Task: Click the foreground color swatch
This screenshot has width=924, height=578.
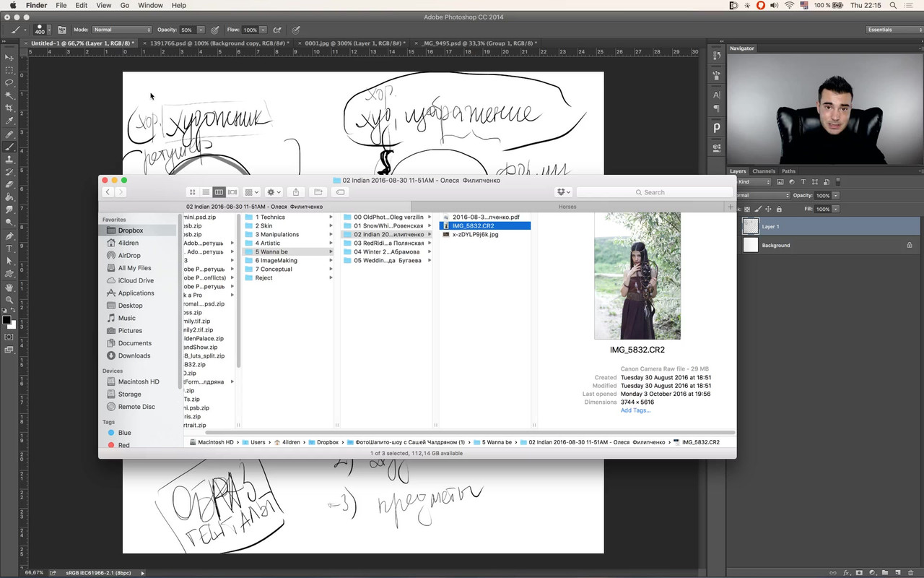Action: 6,319
